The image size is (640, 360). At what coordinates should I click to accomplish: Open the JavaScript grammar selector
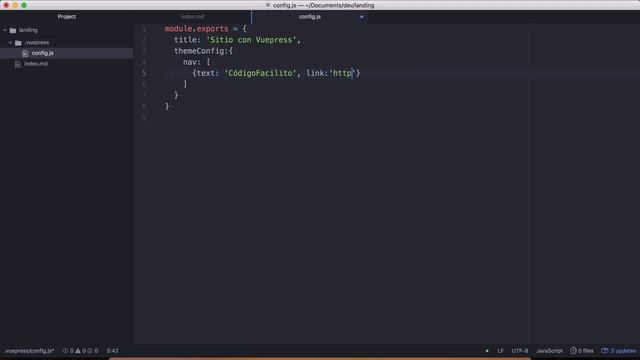(549, 351)
